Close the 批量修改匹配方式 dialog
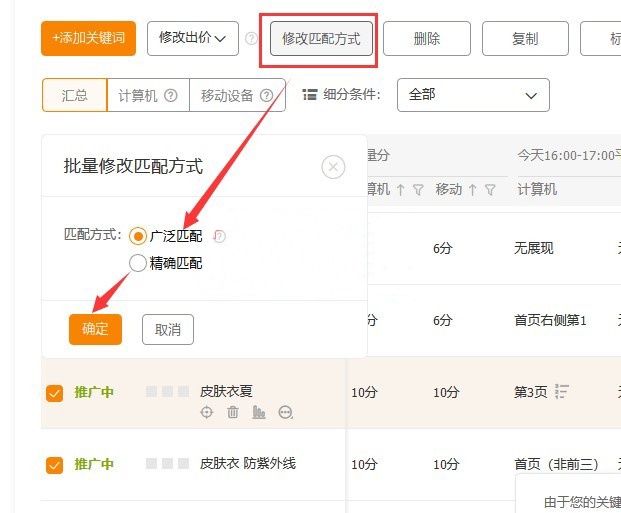The height and width of the screenshot is (513, 621). (x=333, y=167)
